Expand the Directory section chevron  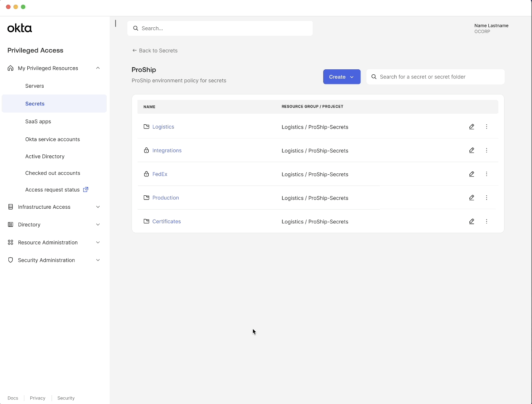(x=98, y=225)
